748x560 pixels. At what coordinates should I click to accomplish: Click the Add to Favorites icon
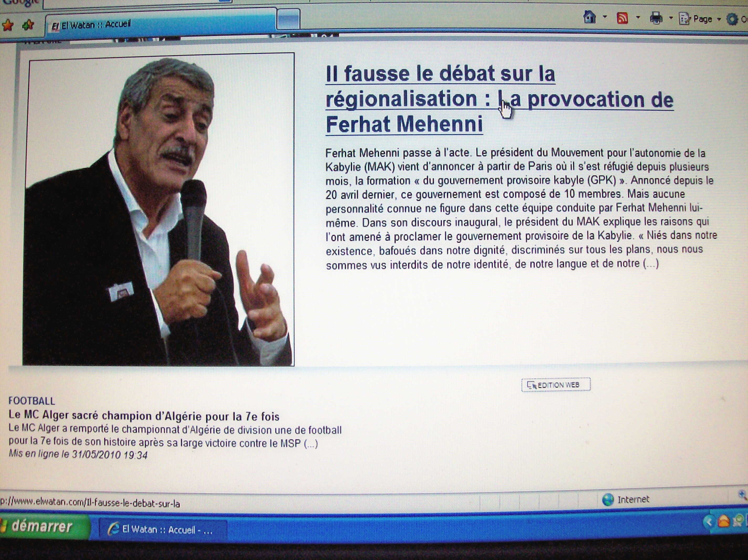tap(28, 25)
